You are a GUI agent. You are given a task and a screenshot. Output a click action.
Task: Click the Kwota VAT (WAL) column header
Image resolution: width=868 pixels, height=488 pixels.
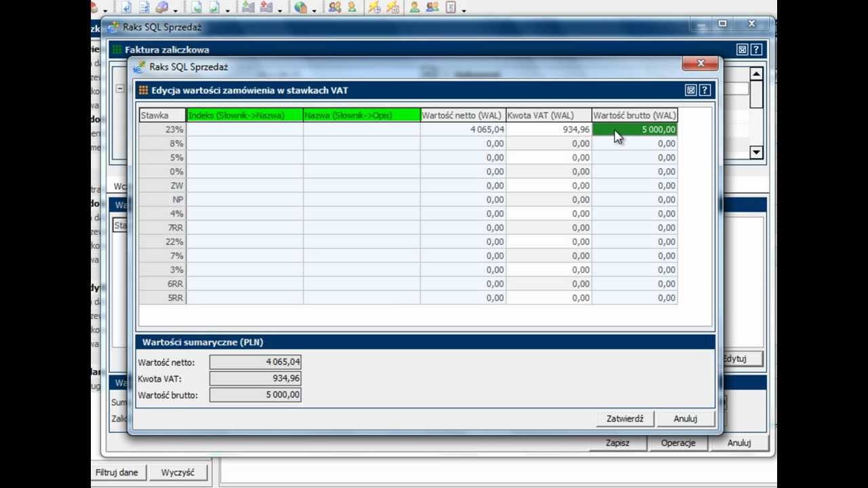[x=549, y=115]
